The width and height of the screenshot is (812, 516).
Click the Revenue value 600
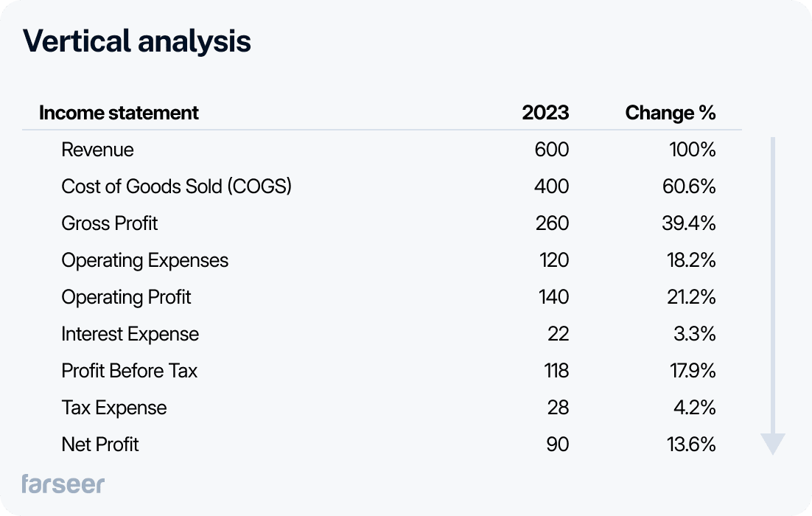551,150
